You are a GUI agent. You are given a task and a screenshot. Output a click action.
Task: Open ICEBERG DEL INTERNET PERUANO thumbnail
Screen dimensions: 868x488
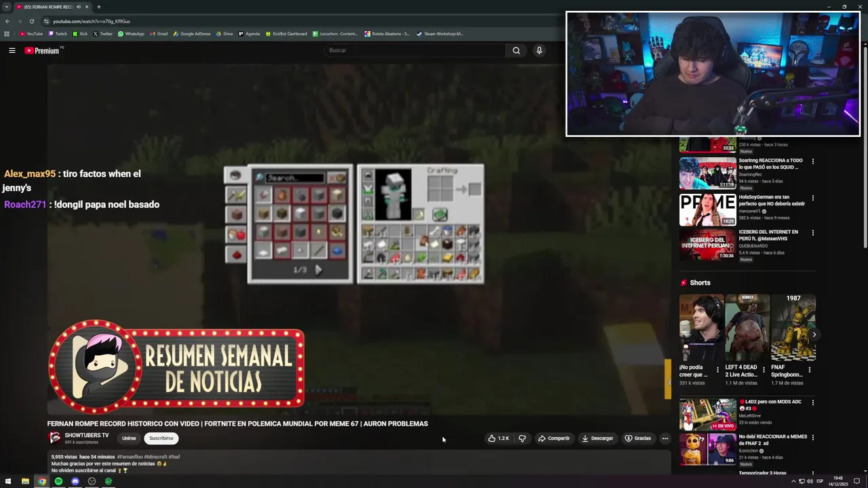click(x=707, y=245)
